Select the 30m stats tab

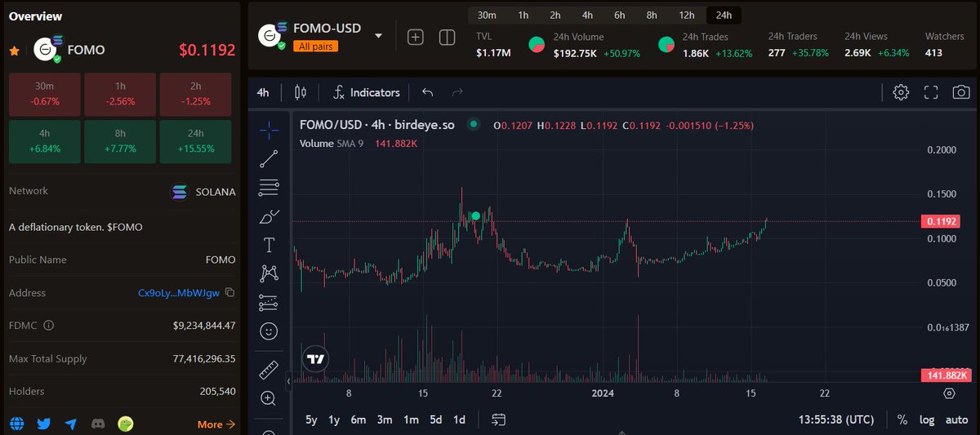488,15
